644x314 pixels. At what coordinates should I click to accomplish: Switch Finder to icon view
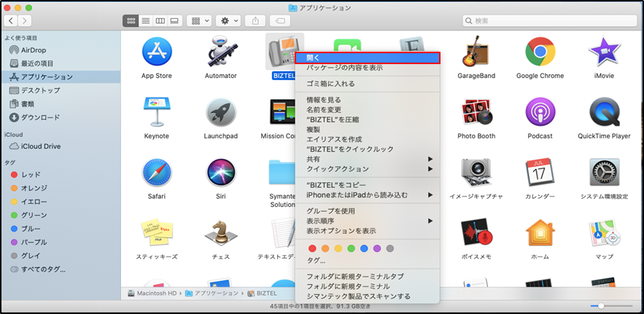coord(131,21)
